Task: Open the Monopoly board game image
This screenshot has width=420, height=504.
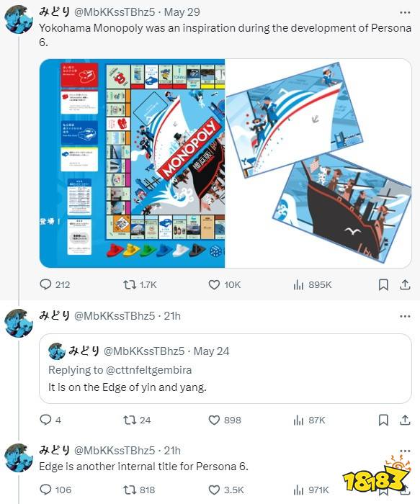Action: [132, 163]
